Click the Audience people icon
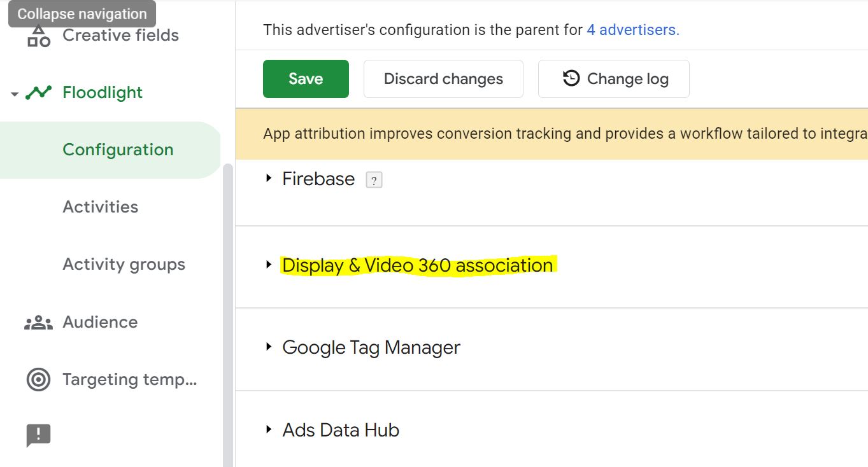 click(38, 323)
